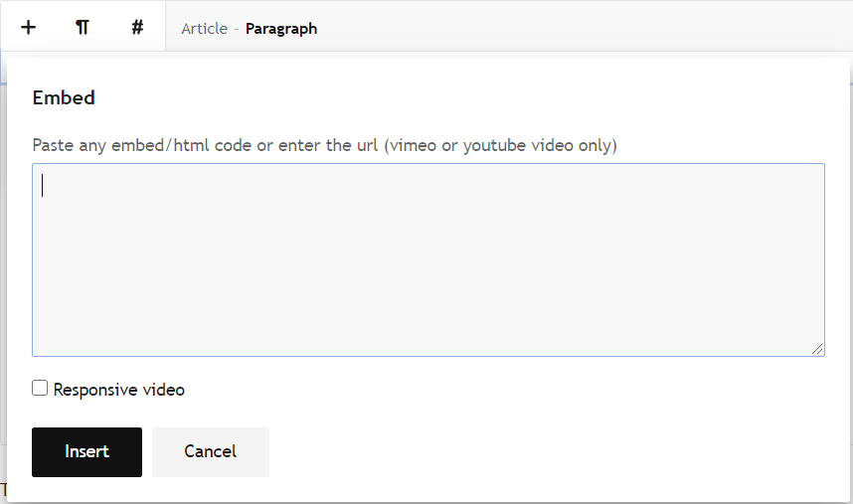This screenshot has height=504, width=853.
Task: Click the blinking cursor in text area
Action: click(43, 186)
